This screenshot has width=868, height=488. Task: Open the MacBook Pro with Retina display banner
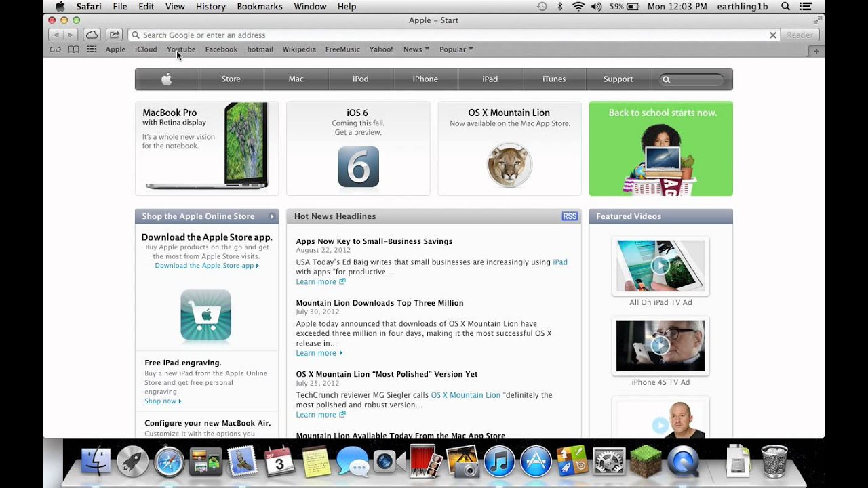point(207,148)
